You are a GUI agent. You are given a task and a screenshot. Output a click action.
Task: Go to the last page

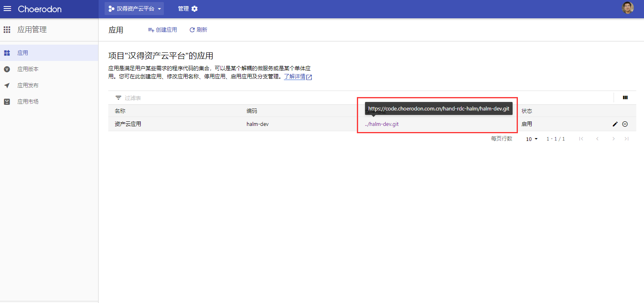(x=627, y=139)
